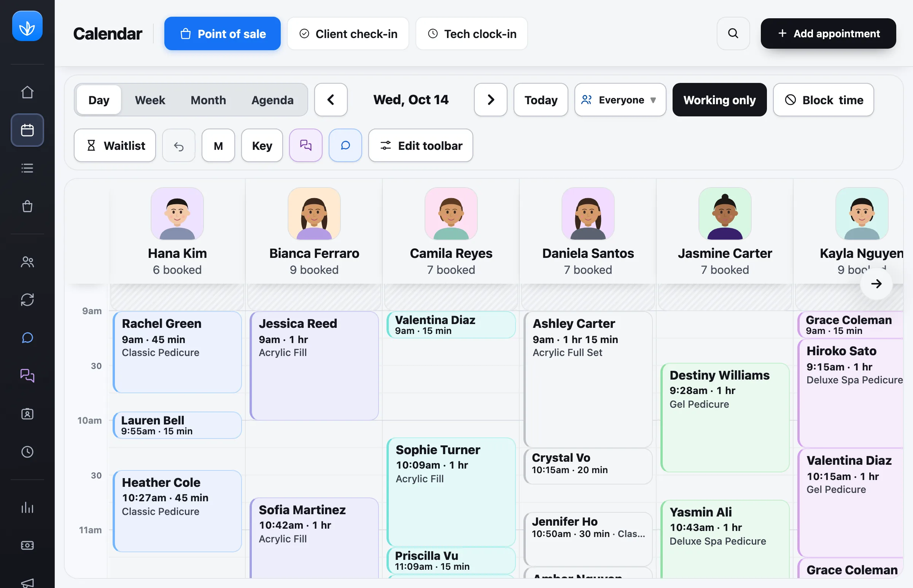
Task: Click Edit toolbar button
Action: pyautogui.click(x=421, y=145)
